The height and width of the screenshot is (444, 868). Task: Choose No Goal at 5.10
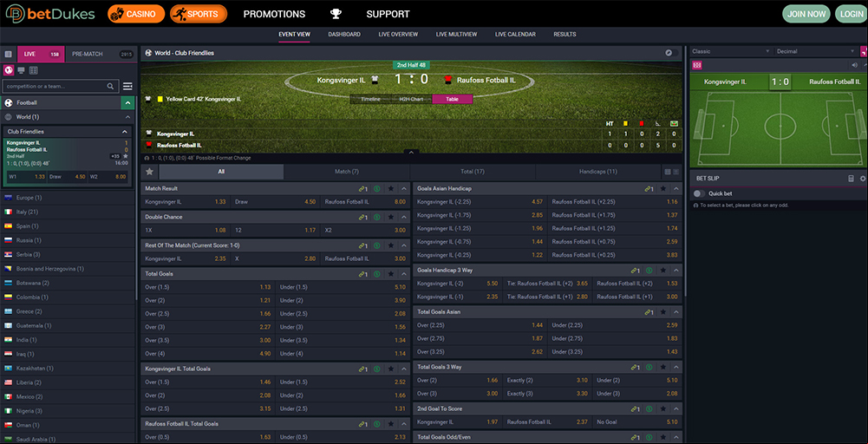pyautogui.click(x=637, y=421)
